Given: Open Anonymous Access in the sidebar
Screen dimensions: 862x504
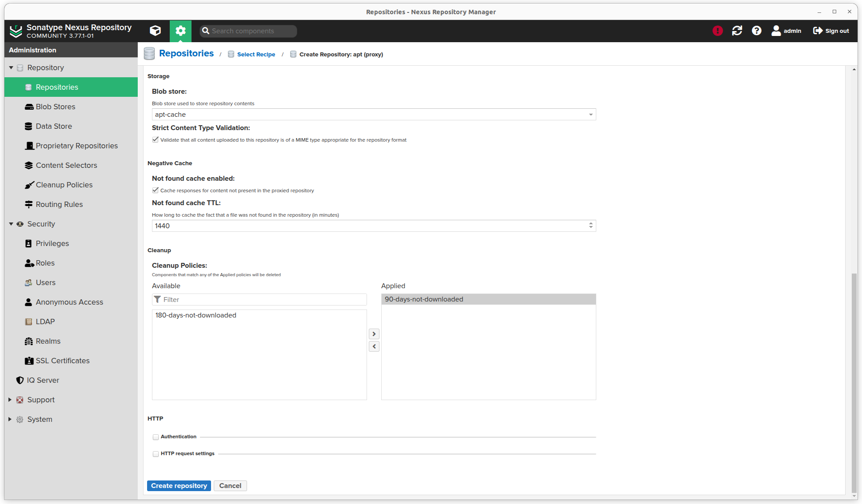Looking at the screenshot, I should (71, 302).
